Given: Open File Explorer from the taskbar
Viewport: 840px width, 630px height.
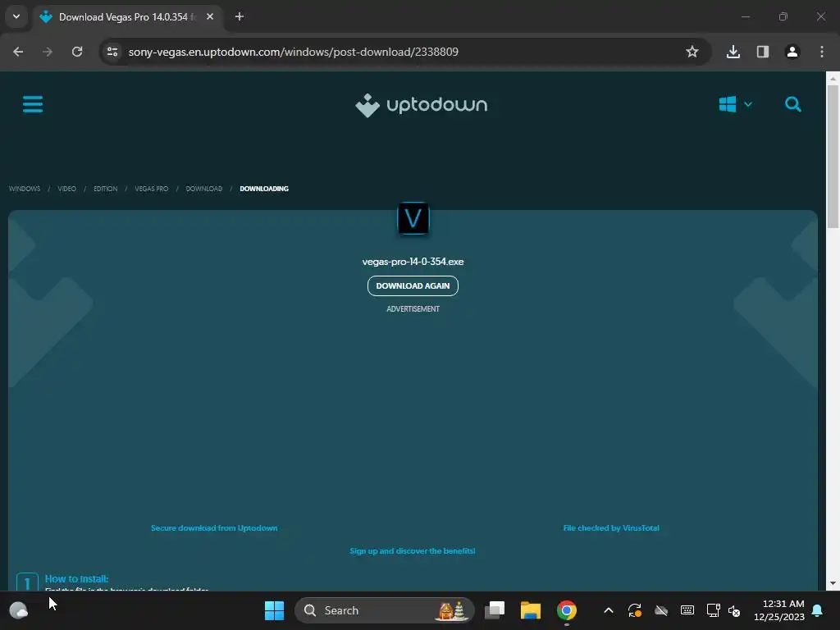Looking at the screenshot, I should coord(531,610).
